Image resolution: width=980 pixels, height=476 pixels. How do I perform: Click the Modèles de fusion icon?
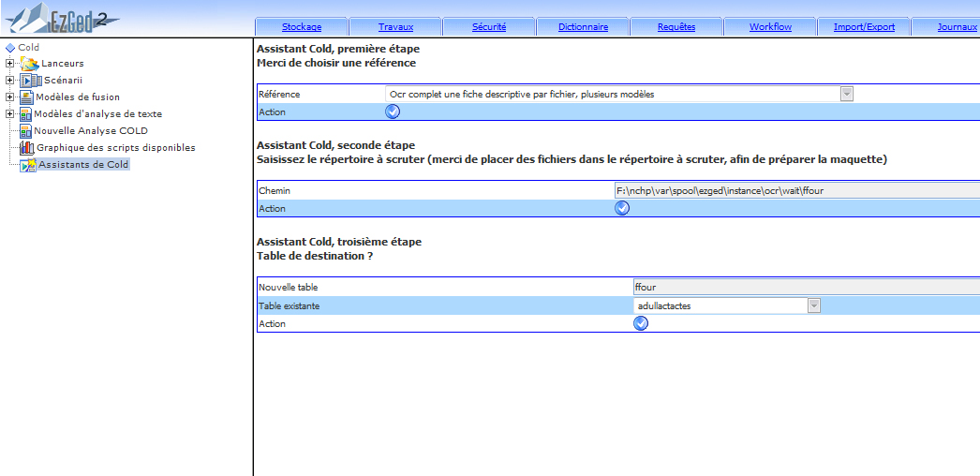[x=26, y=97]
